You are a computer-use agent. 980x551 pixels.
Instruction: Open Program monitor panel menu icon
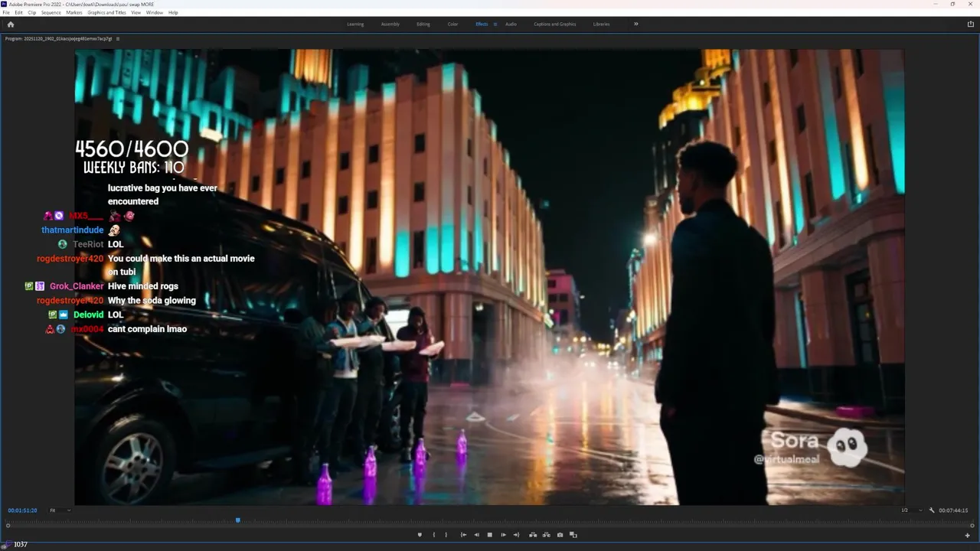[118, 38]
